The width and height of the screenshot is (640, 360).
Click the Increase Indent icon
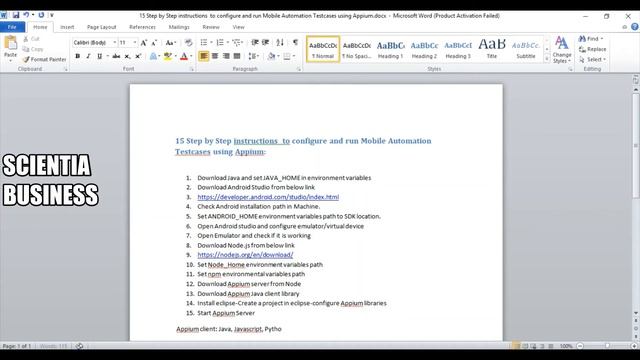265,42
